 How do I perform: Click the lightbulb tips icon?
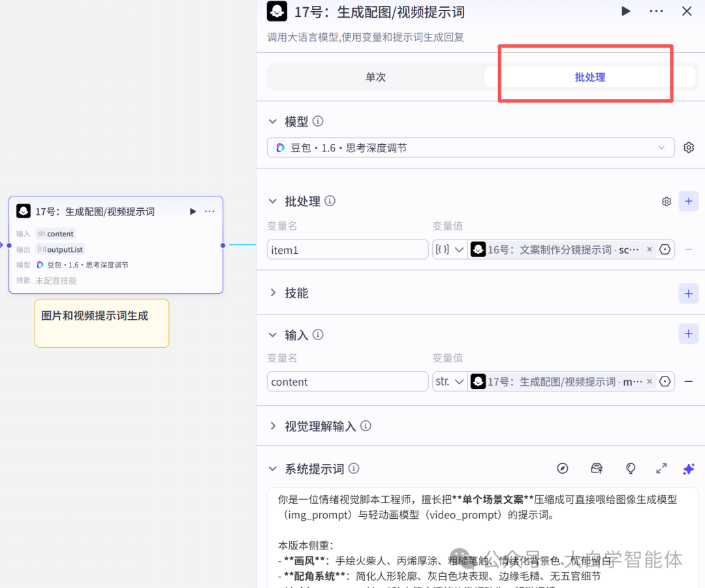tap(631, 469)
